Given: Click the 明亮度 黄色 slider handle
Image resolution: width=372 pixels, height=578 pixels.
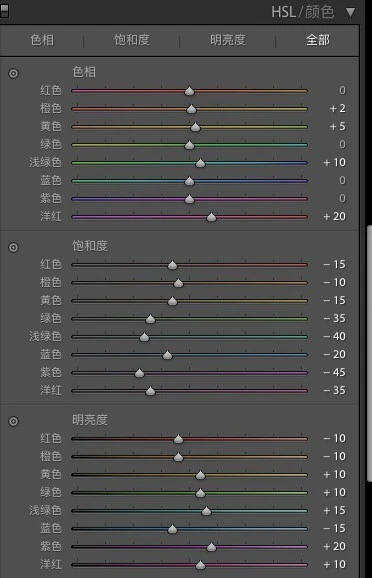Looking at the screenshot, I should (200, 475).
